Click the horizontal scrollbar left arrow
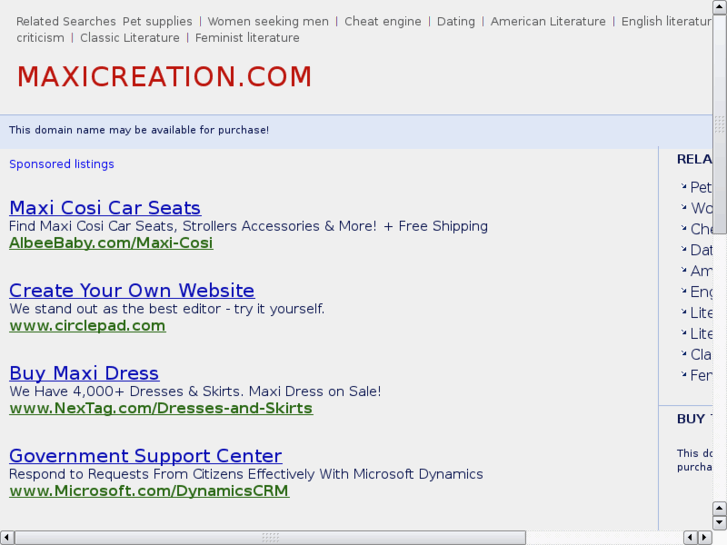 pos(7,538)
